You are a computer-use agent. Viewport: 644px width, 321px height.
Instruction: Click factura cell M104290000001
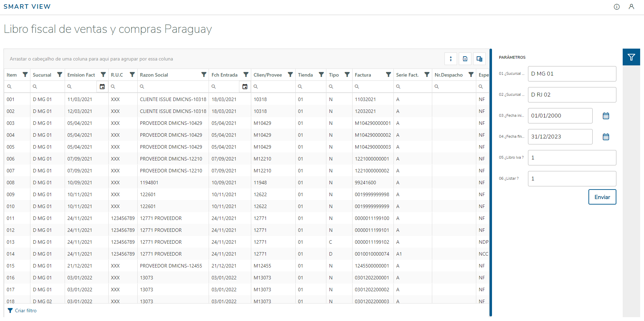tap(373, 123)
